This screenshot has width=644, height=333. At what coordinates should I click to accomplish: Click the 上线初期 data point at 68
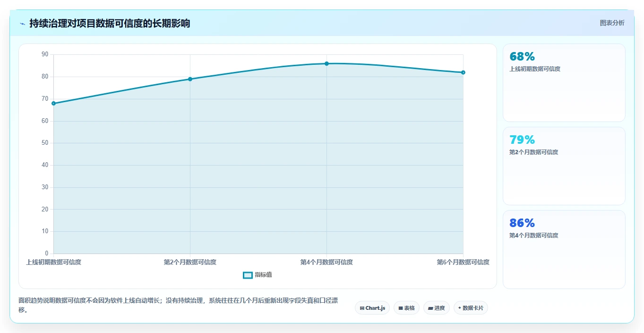pyautogui.click(x=53, y=103)
